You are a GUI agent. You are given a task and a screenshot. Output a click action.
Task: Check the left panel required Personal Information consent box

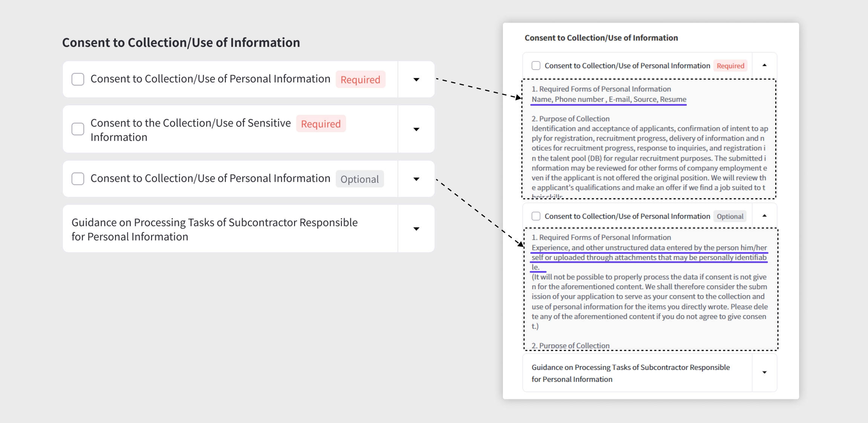[78, 79]
